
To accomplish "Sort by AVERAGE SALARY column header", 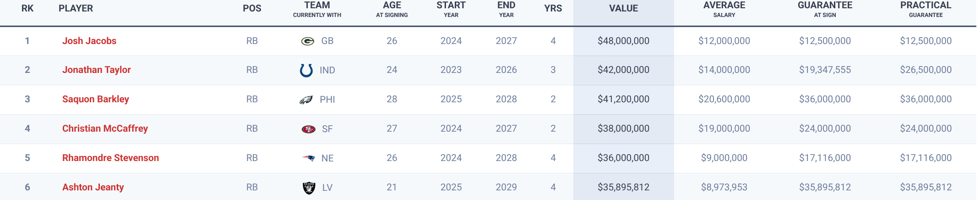I will tap(724, 9).
